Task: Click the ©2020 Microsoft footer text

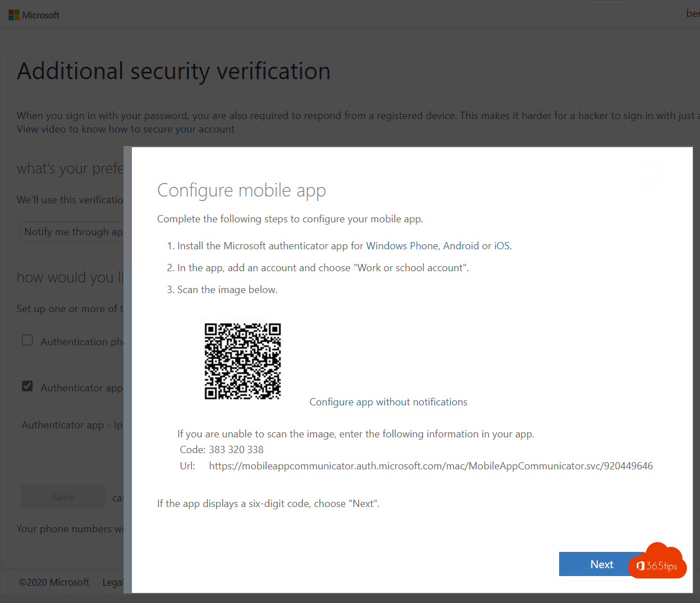Action: pyautogui.click(x=54, y=582)
